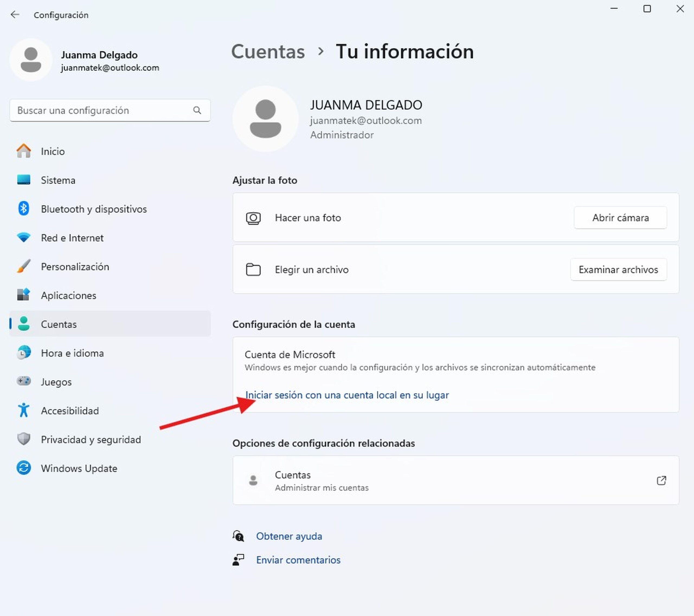
Task: Click the small person icon on Cuentas card
Action: tap(253, 480)
